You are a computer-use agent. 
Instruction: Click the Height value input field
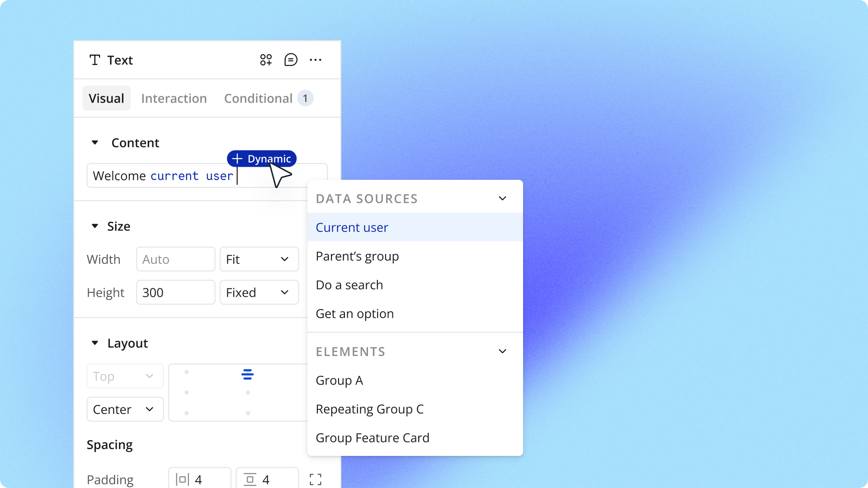pos(175,292)
